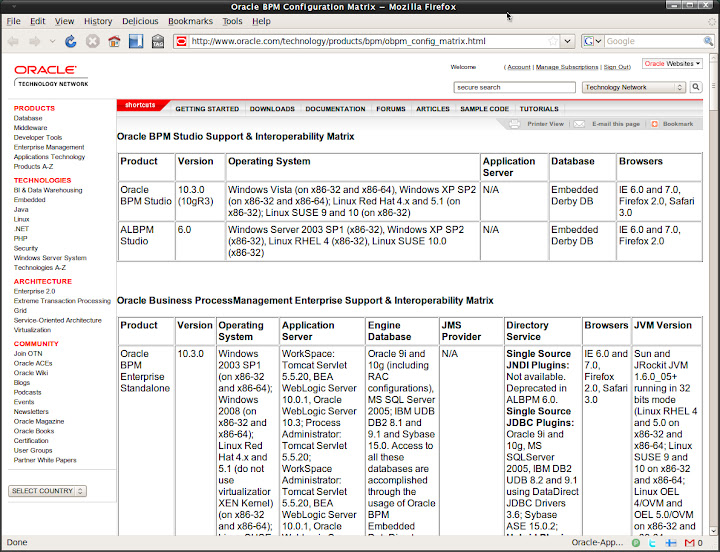Click in the secure search field

[514, 87]
